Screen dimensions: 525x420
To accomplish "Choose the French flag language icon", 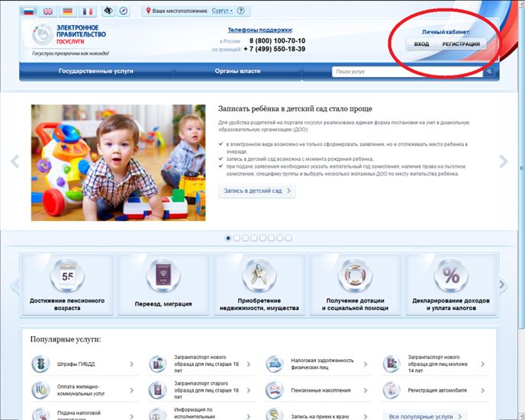I will tap(88, 11).
